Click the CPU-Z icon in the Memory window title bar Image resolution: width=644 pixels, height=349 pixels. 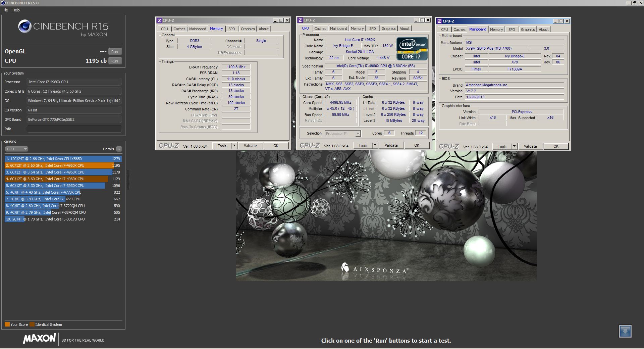159,20
